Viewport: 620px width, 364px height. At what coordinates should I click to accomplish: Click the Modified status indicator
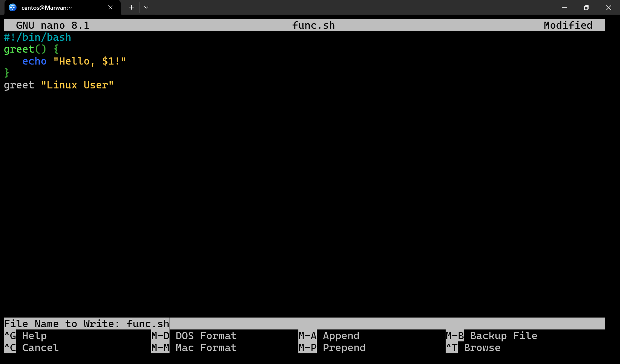pos(568,25)
